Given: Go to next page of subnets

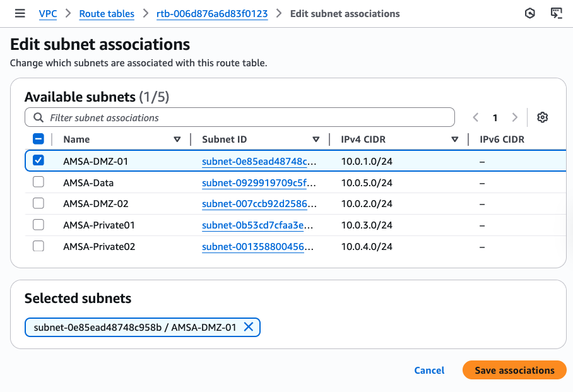Looking at the screenshot, I should click(x=515, y=117).
